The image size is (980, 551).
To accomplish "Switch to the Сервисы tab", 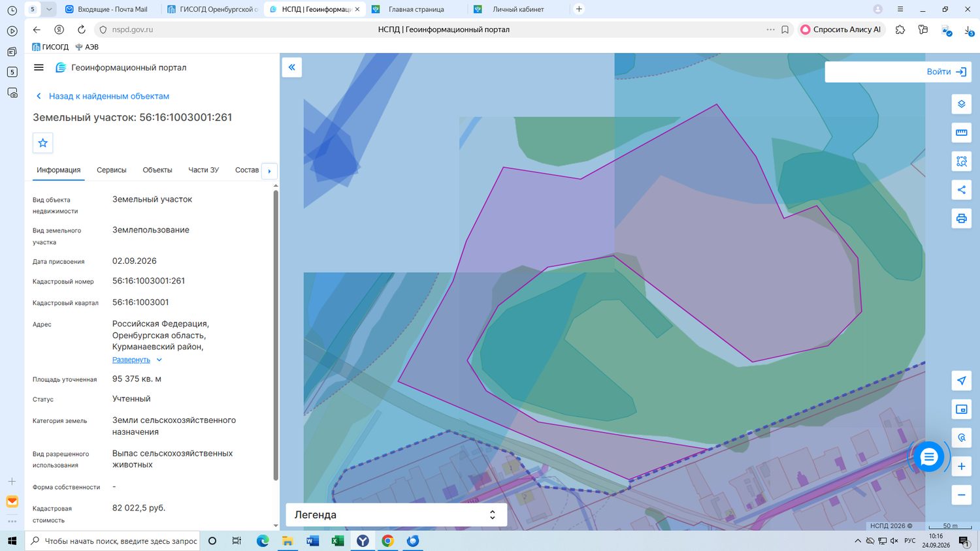I will tap(112, 170).
